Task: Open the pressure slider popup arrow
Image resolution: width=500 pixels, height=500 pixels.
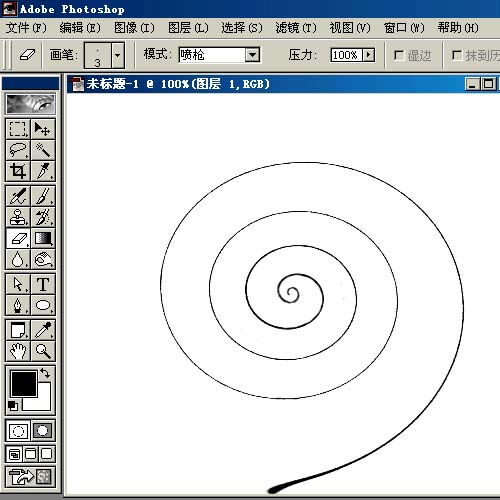Action: pos(368,55)
